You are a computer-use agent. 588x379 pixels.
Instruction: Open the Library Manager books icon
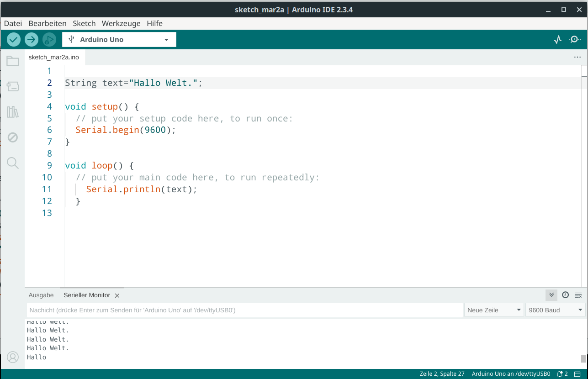[x=13, y=112]
